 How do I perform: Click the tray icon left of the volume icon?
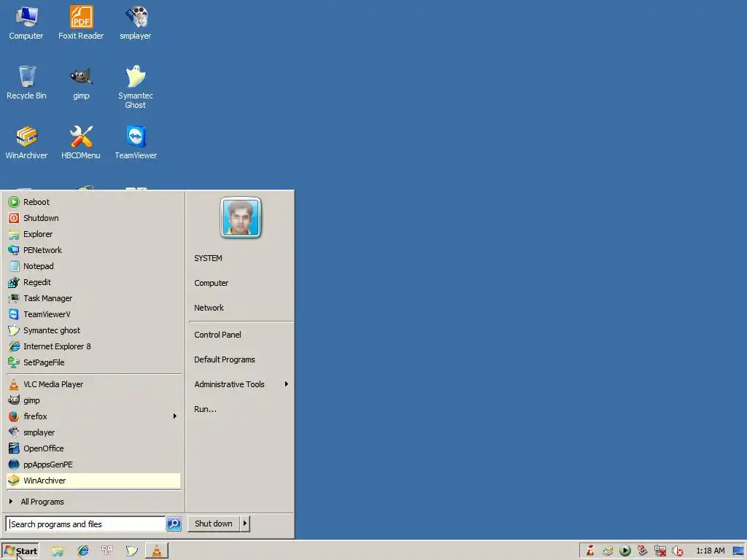(659, 551)
